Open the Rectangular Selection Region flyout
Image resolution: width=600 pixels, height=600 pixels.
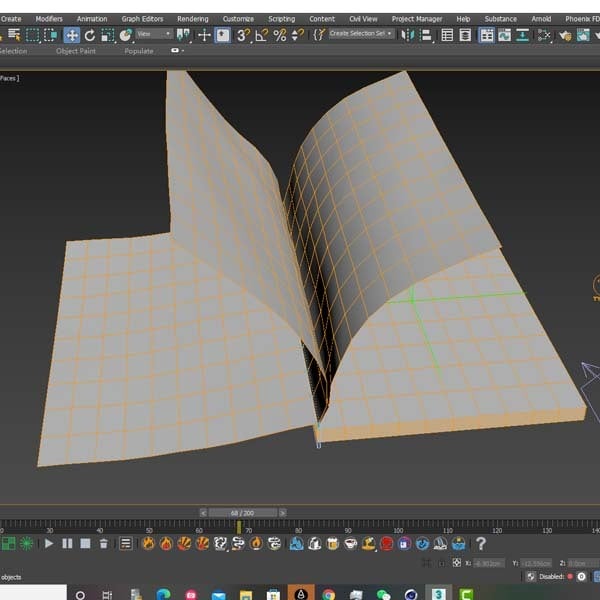click(x=33, y=35)
